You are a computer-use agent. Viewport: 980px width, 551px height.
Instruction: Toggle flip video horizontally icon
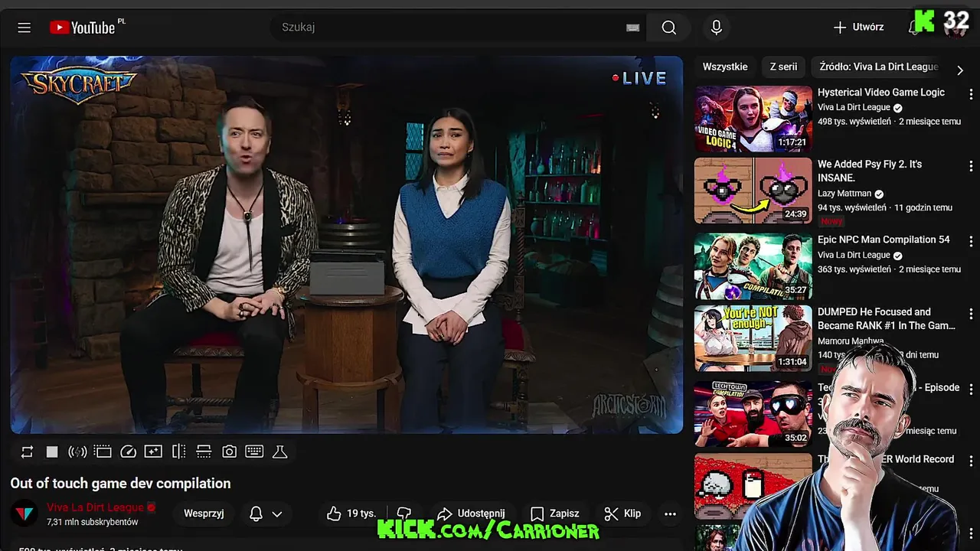coord(178,452)
